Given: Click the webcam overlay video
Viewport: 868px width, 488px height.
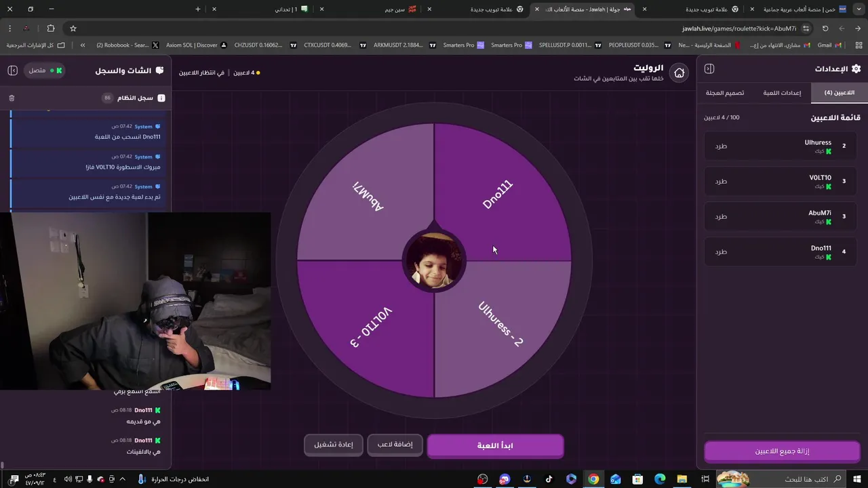Looking at the screenshot, I should [x=135, y=301].
